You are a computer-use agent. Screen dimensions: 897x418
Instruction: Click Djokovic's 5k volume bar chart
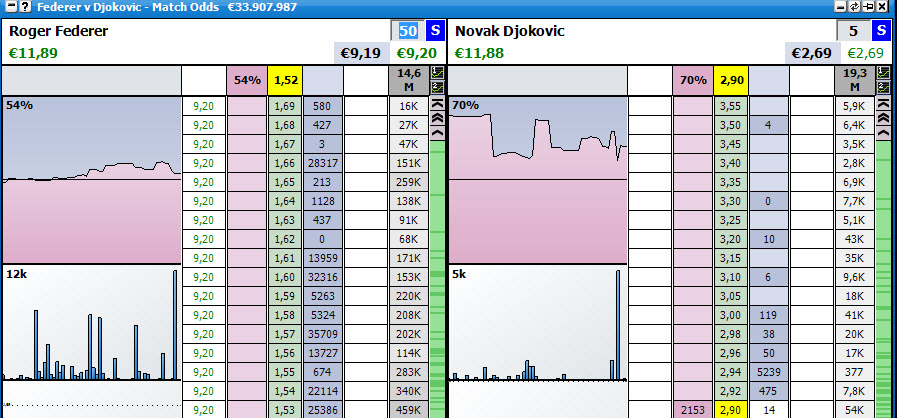[538, 323]
